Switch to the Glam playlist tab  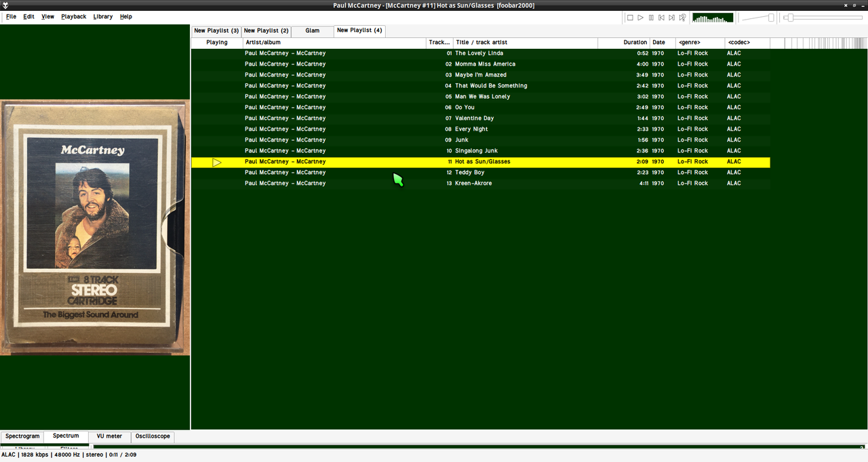[313, 31]
